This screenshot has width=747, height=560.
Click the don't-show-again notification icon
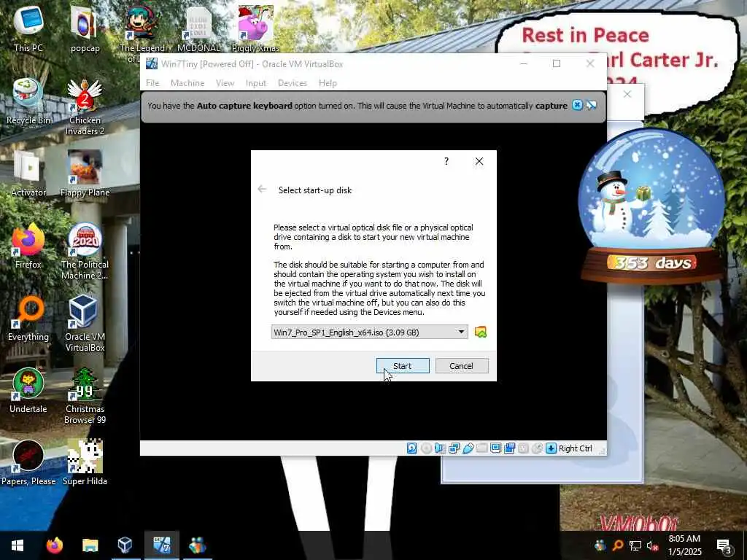591,105
